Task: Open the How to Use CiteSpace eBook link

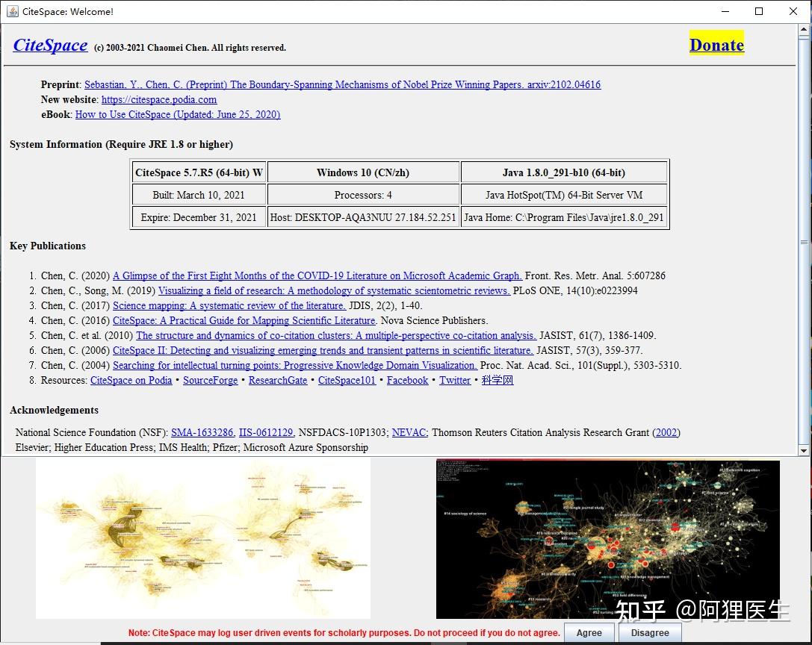Action: click(178, 114)
